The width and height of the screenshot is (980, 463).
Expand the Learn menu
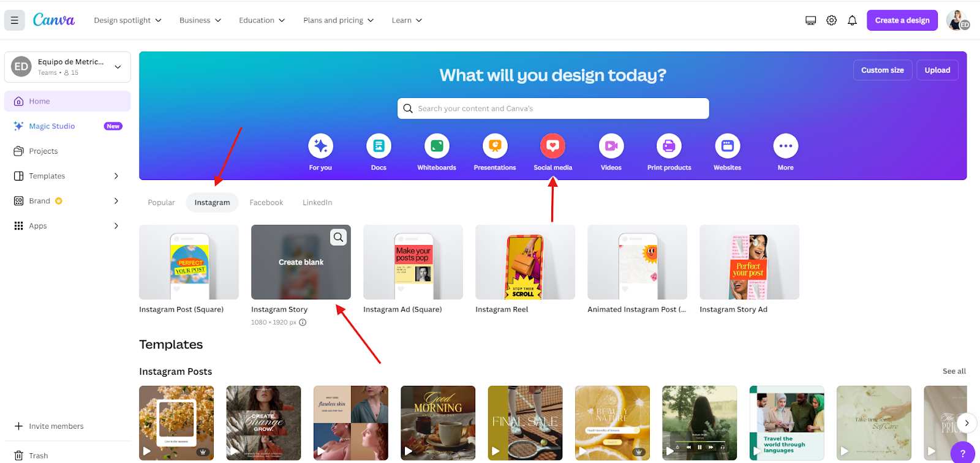(x=407, y=20)
